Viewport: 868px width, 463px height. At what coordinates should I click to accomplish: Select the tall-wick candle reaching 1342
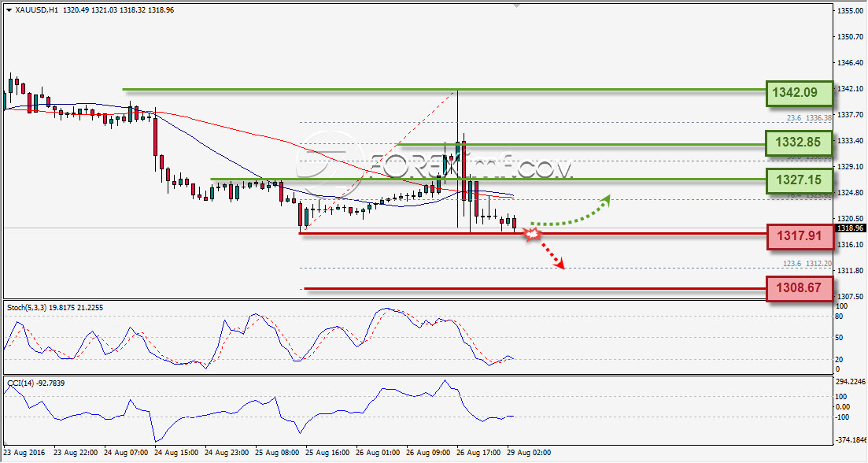click(458, 158)
